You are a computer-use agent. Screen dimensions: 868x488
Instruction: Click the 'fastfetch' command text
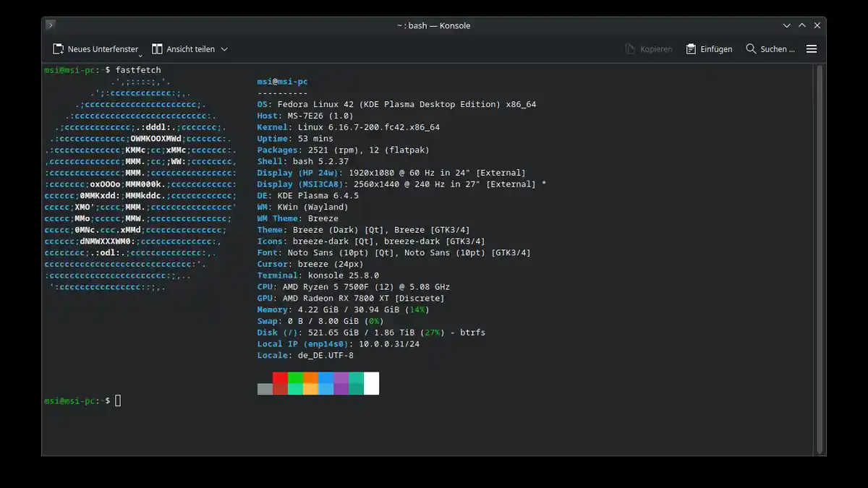(x=138, y=70)
